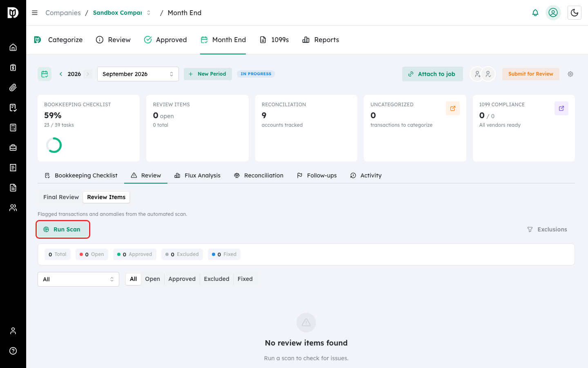Select the Final Review segment
Viewport: 588px width, 368px height.
[61, 197]
